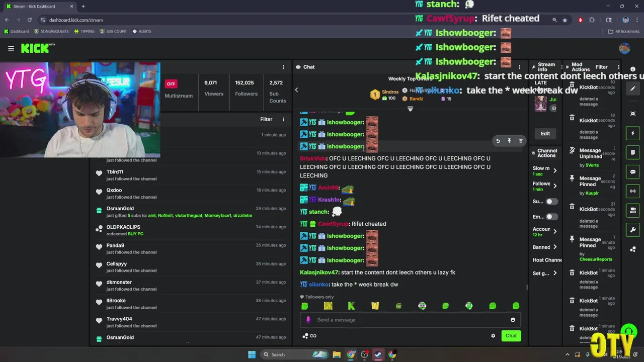Click the activity feed Filter button
The image size is (644, 362).
click(266, 119)
